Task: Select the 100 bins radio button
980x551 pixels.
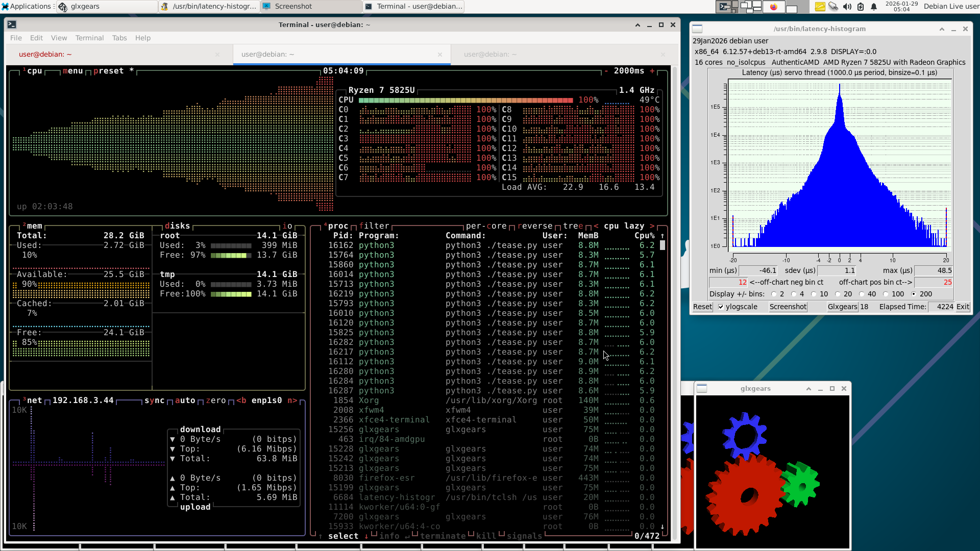Action: point(886,294)
